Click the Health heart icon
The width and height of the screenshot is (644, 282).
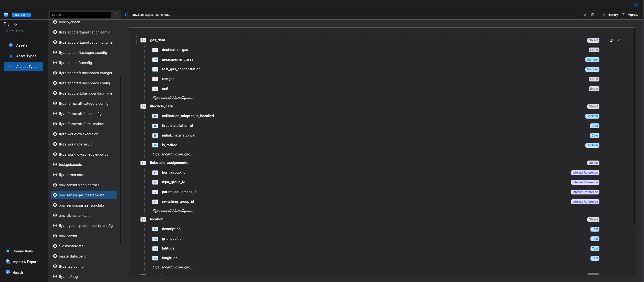tap(8, 272)
